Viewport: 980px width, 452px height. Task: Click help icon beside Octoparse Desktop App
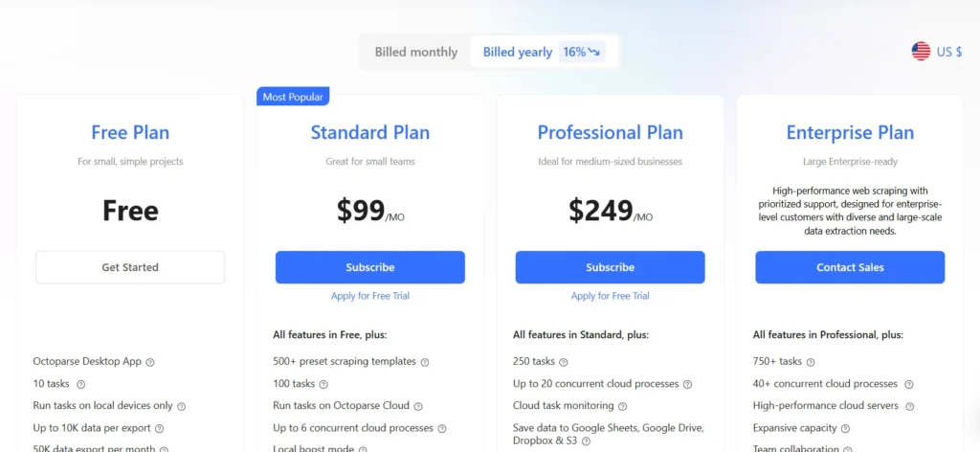pyautogui.click(x=150, y=362)
